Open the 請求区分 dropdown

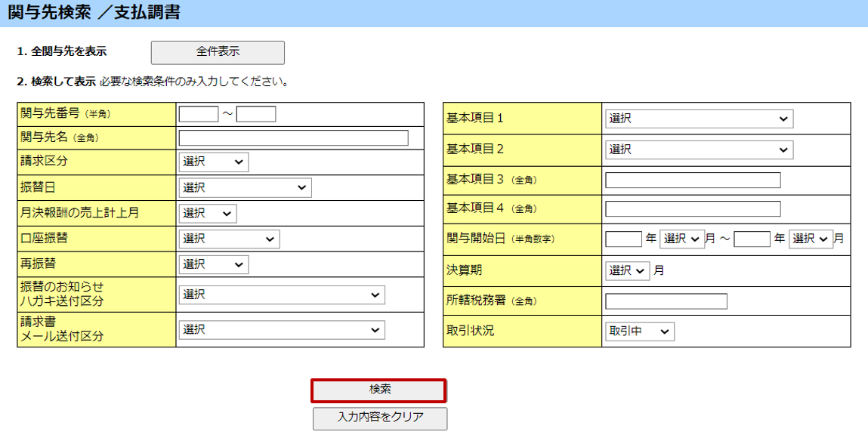[x=213, y=162]
